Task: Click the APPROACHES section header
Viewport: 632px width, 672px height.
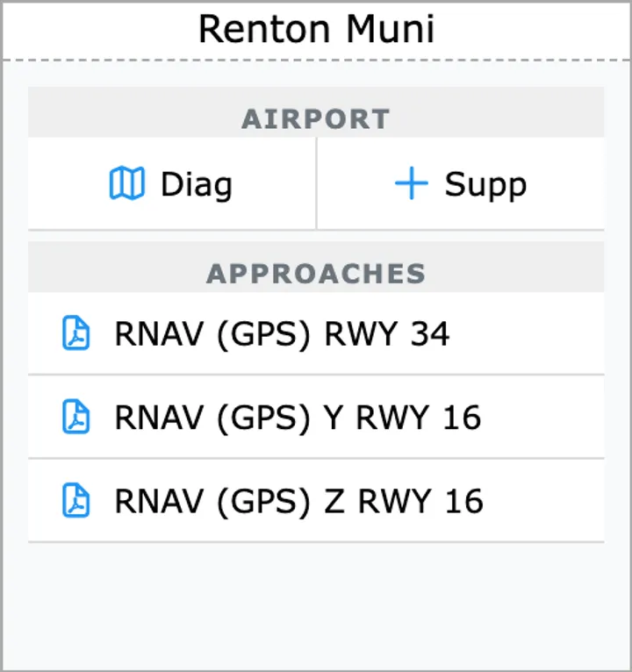Action: 316,274
